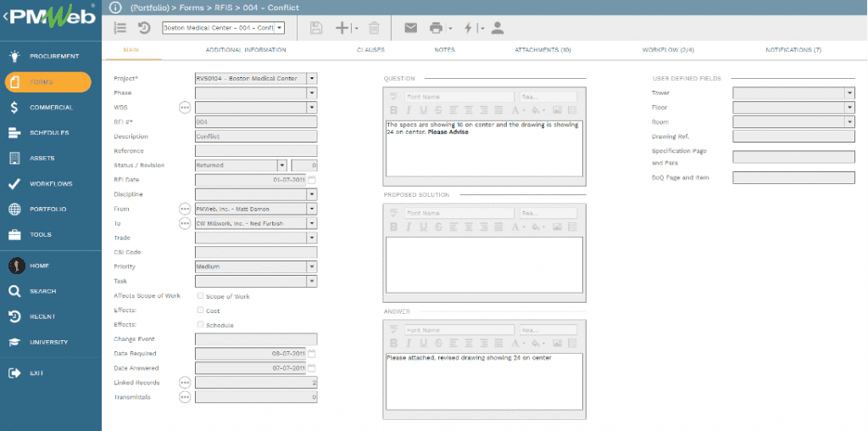Insert table in Answer editor

(x=572, y=344)
